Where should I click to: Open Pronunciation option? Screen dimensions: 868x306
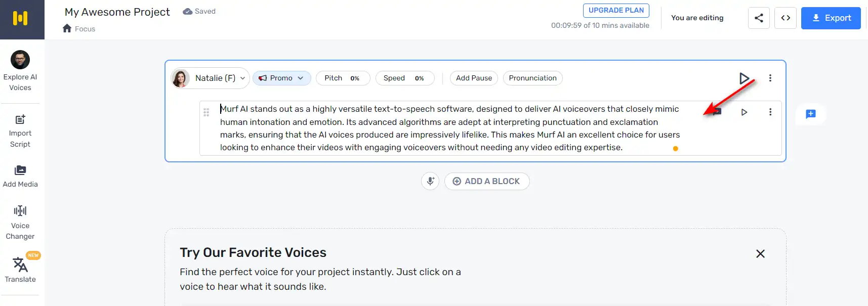tap(532, 78)
